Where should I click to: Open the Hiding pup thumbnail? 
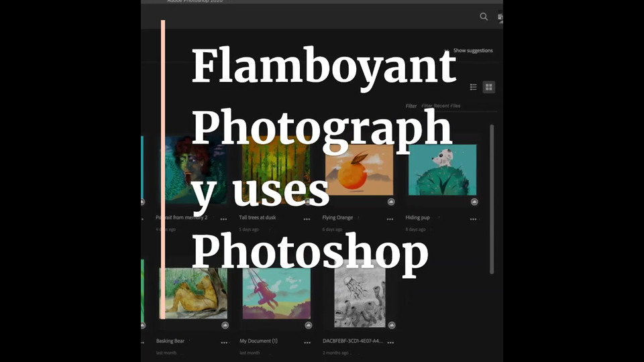click(x=442, y=170)
